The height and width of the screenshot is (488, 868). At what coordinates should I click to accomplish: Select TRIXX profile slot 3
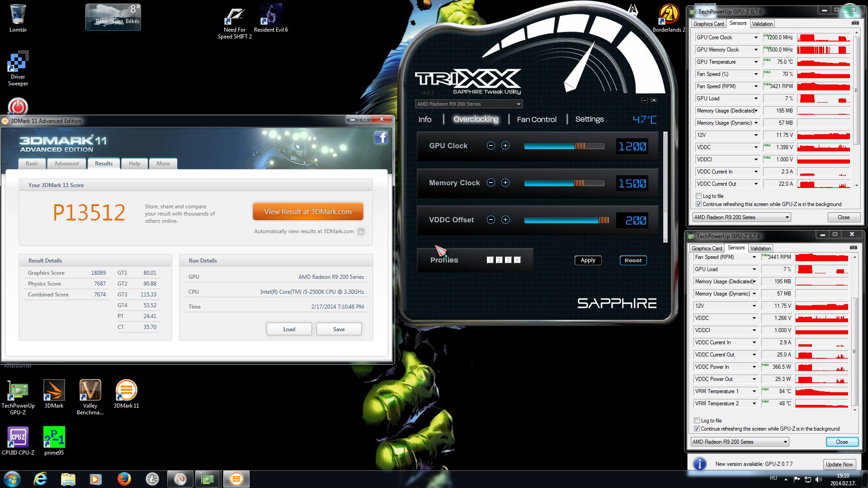click(x=508, y=260)
